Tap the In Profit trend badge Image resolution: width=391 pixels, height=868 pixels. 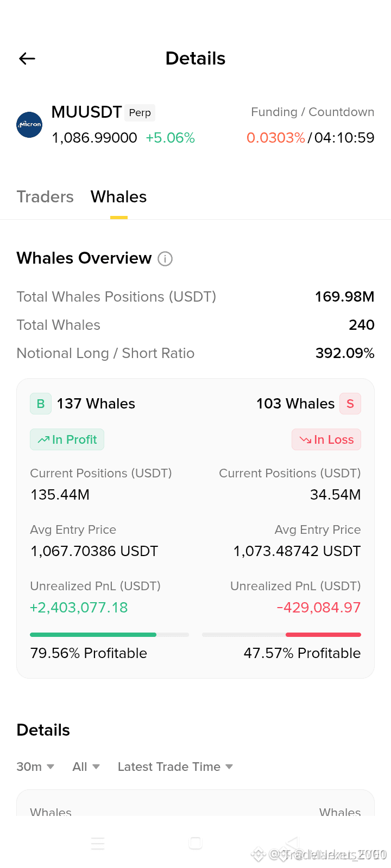(x=67, y=439)
